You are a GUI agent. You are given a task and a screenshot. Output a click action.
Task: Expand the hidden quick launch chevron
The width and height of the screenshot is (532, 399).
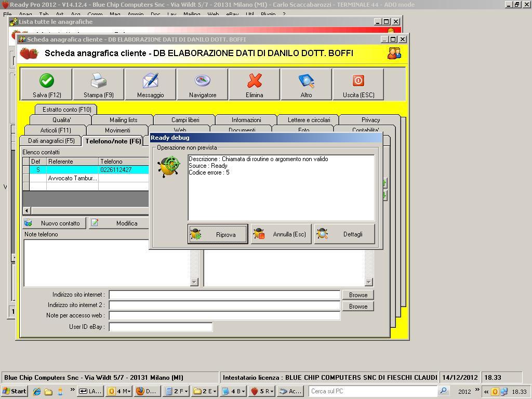tap(72, 390)
